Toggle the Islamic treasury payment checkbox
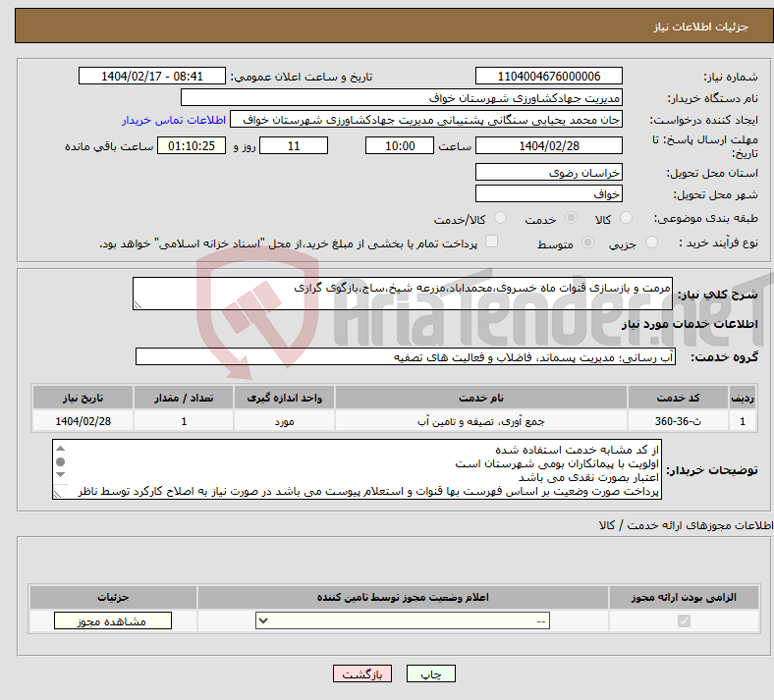774x700 pixels. coord(492,242)
